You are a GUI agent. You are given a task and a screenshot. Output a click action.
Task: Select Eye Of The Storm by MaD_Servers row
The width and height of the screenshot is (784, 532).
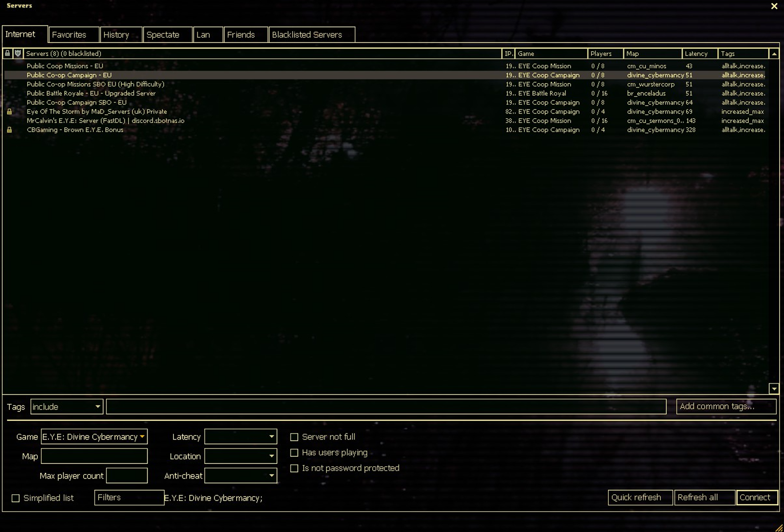(385, 112)
